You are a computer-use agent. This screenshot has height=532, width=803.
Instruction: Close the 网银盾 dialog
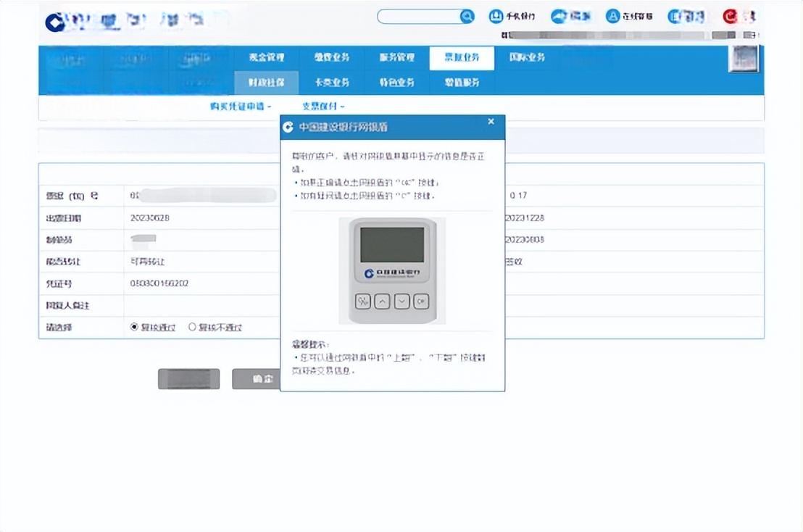pos(491,121)
